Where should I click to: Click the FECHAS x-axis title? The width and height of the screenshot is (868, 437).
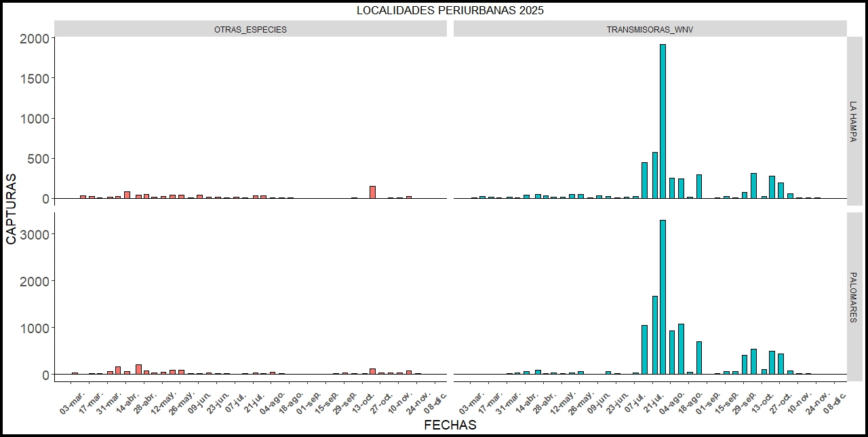pos(450,425)
